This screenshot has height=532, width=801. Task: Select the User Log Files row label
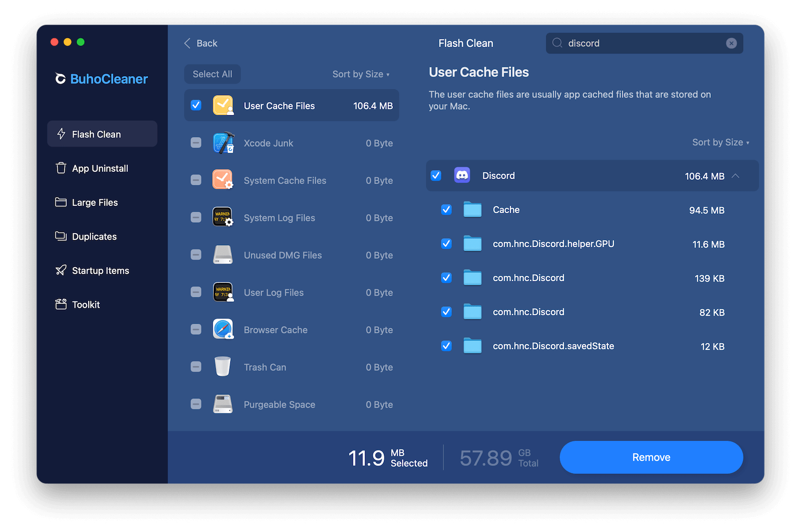coord(273,292)
